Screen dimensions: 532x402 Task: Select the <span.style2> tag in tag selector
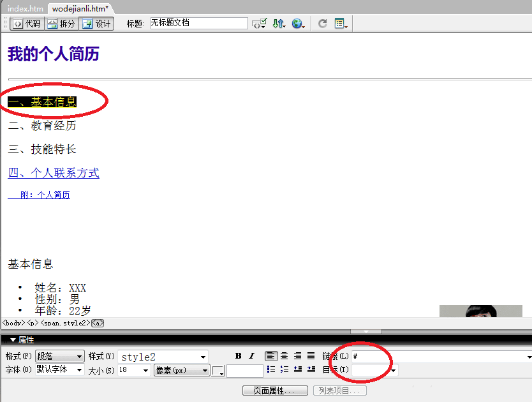click(x=66, y=323)
